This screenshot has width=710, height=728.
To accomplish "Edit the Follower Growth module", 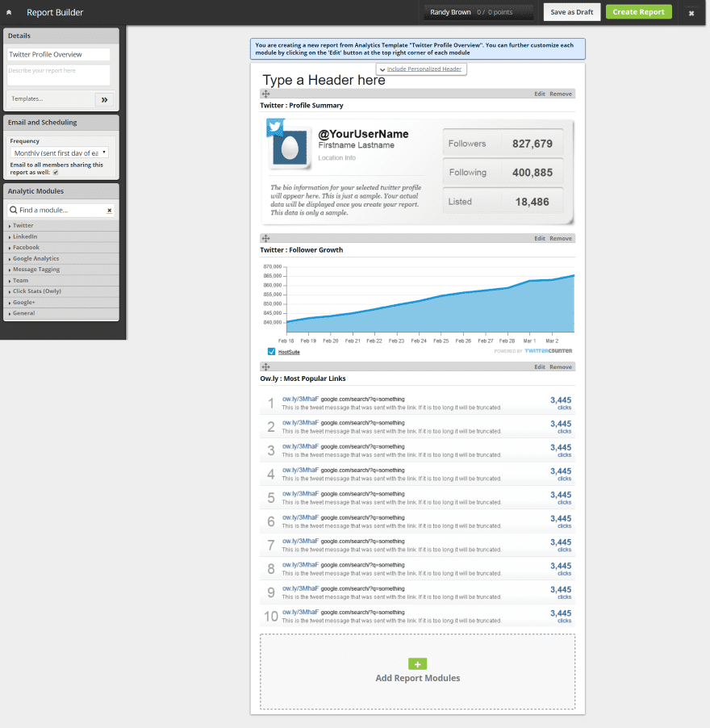I will pos(539,238).
